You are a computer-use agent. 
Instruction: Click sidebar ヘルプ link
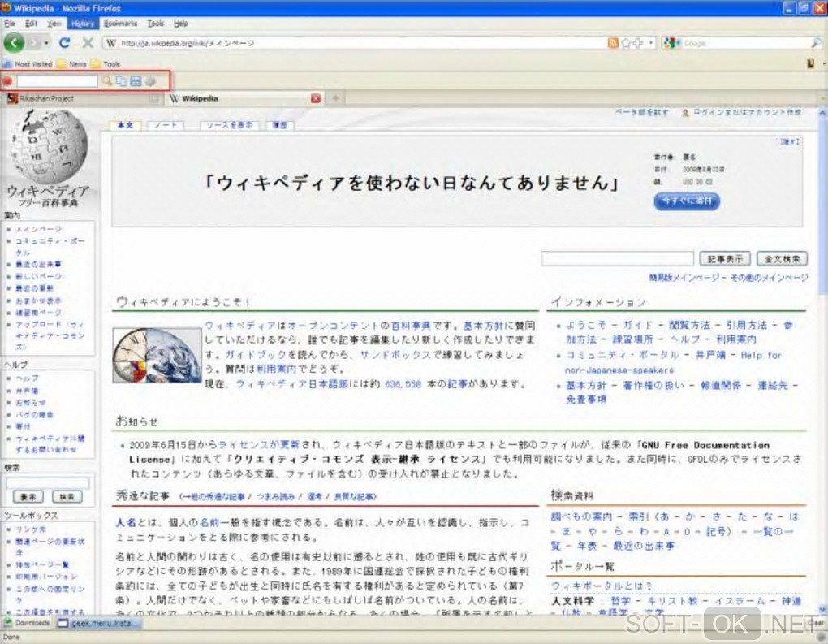pos(27,378)
